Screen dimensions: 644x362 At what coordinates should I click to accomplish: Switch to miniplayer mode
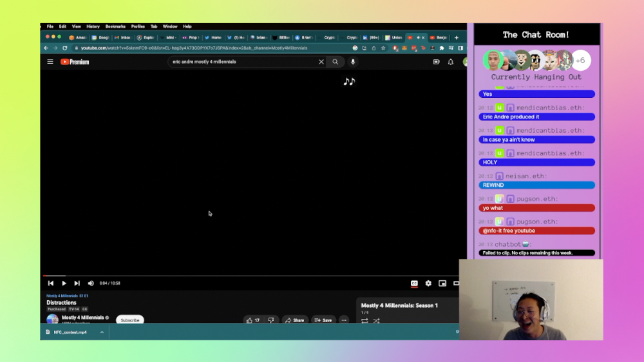[x=442, y=283]
